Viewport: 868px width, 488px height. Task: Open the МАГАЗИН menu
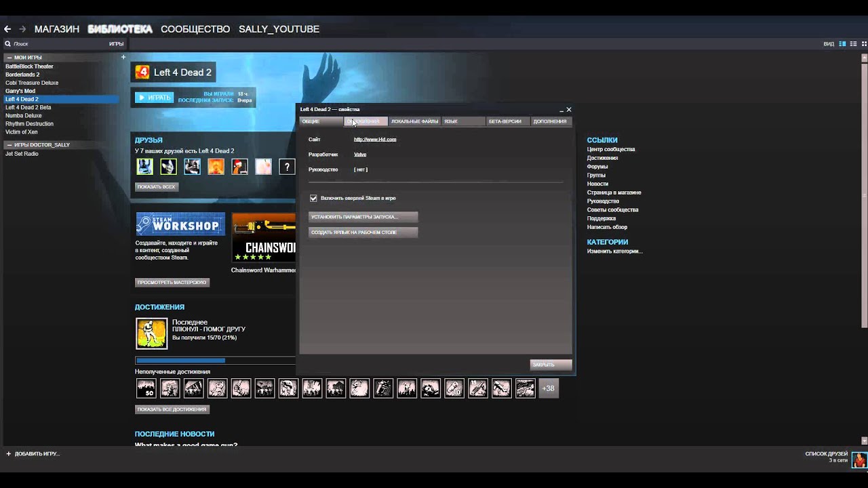click(x=57, y=29)
